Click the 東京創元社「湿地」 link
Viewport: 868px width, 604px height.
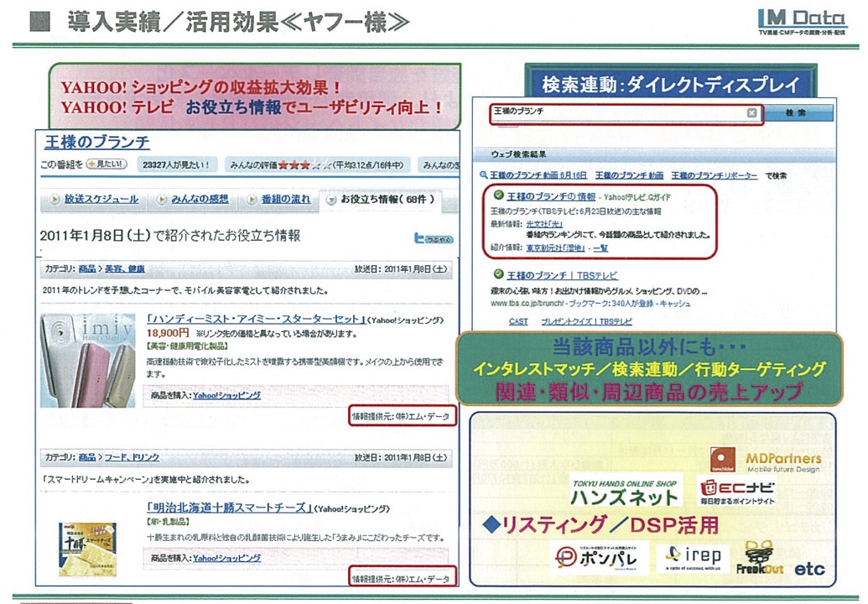555,248
